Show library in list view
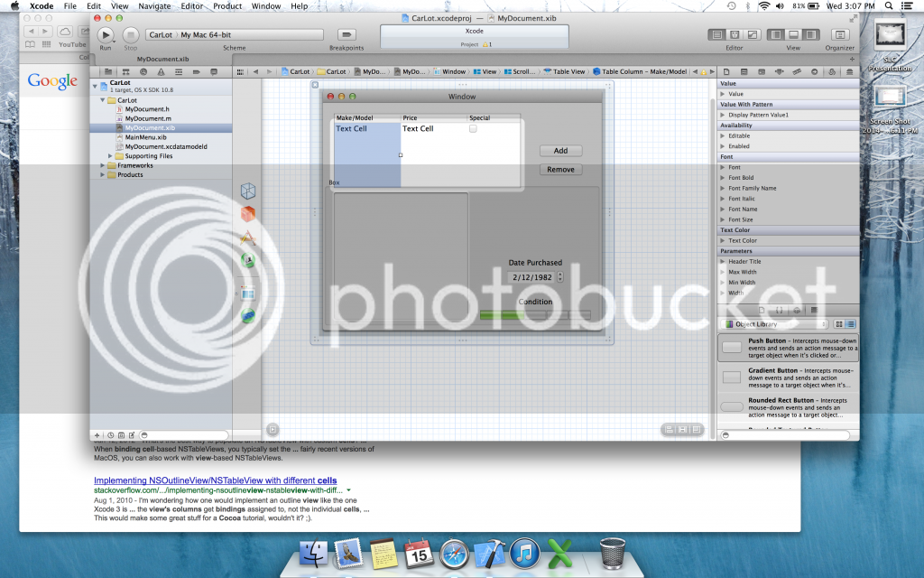This screenshot has width=924, height=578. tap(850, 324)
